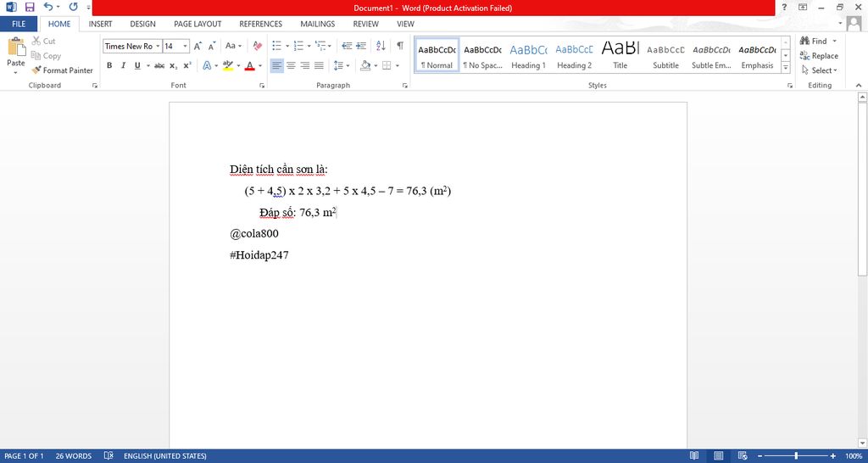Viewport: 868px width, 463px height.
Task: Align text to the right
Action: [304, 65]
